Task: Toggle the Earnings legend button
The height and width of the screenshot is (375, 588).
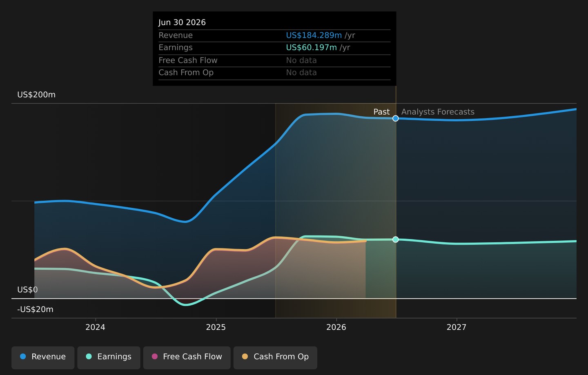Action: (x=109, y=357)
